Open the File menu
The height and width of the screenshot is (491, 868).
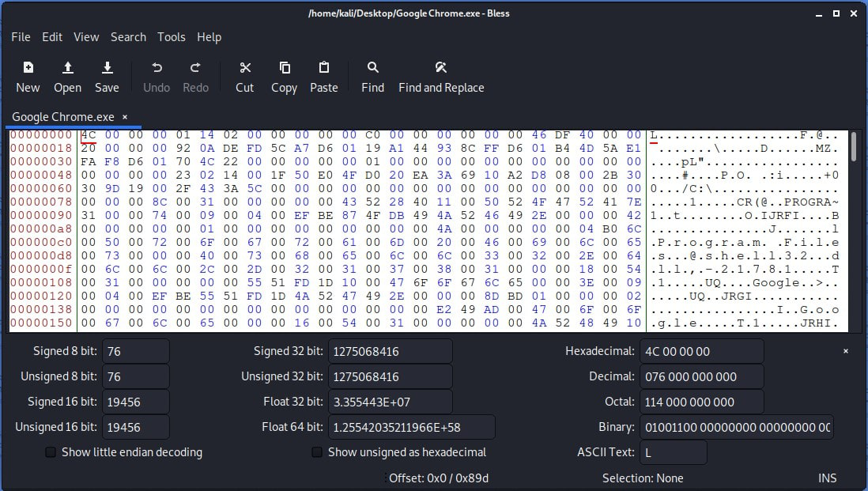pyautogui.click(x=21, y=37)
